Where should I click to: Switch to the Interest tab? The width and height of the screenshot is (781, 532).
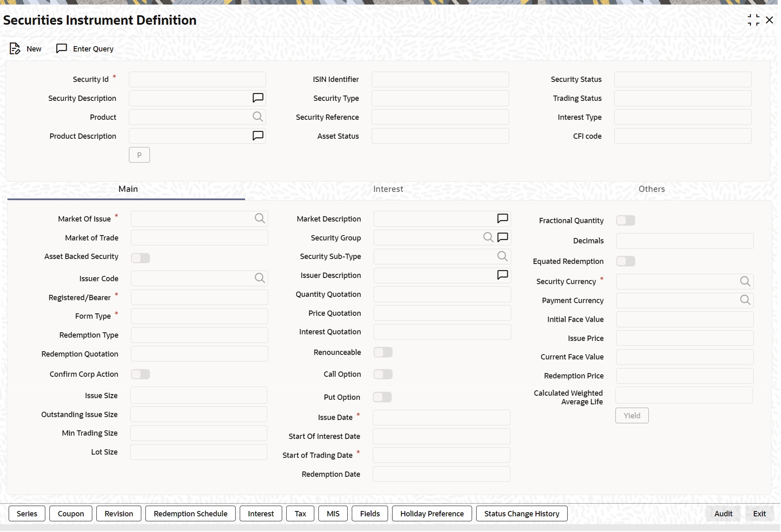388,189
